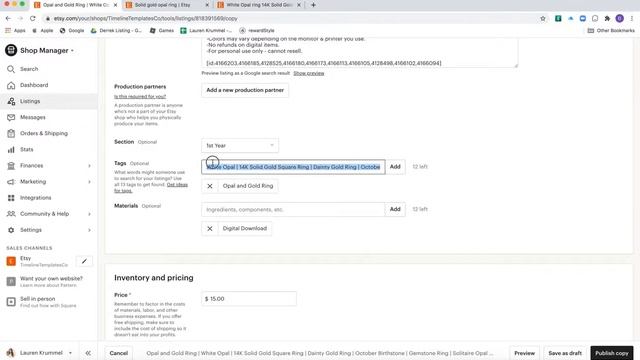Image resolution: width=640 pixels, height=360 pixels.
Task: Expand Community & Help chevron
Action: tap(89, 214)
